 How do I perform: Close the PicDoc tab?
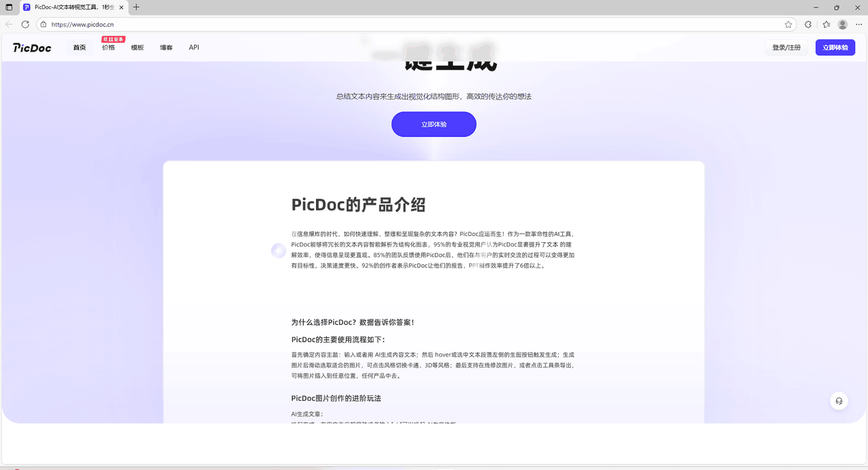(x=121, y=7)
